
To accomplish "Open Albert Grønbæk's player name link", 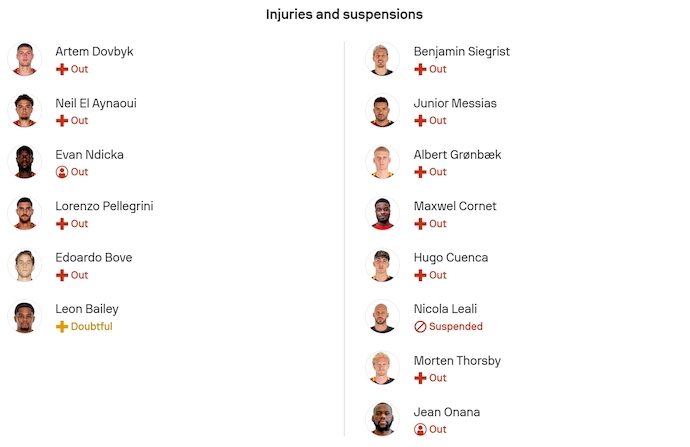I will (457, 155).
